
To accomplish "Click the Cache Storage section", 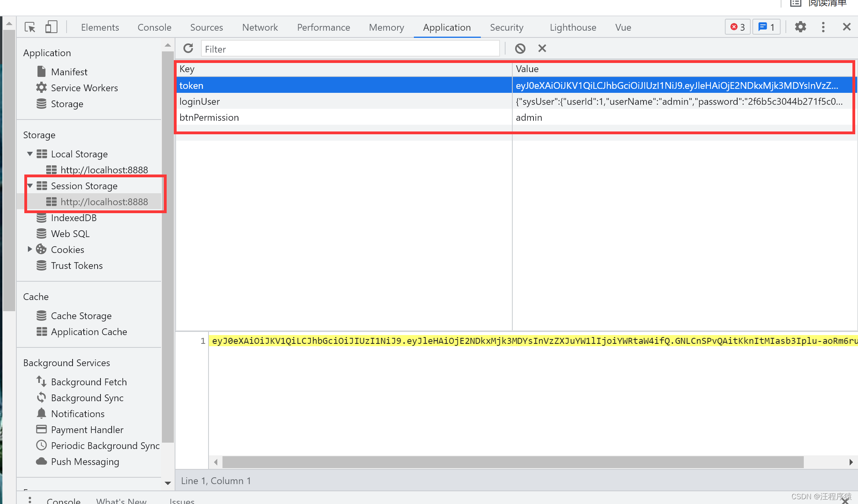I will 81,315.
